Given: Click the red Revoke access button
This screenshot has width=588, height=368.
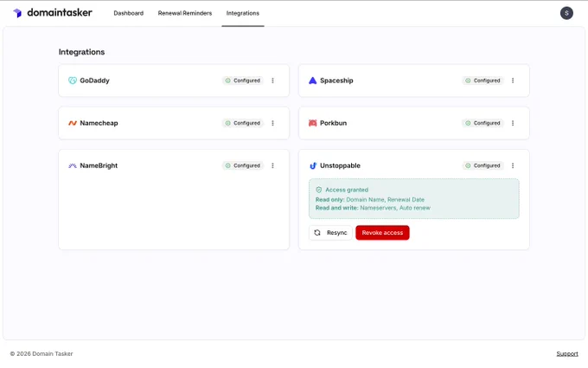Looking at the screenshot, I should [382, 233].
